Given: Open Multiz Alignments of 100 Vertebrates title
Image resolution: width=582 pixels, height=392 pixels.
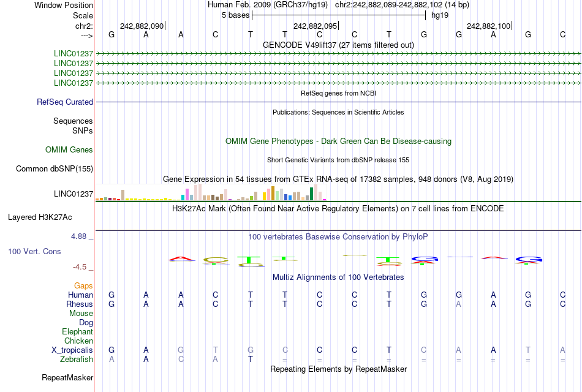Looking at the screenshot, I should 338,277.
